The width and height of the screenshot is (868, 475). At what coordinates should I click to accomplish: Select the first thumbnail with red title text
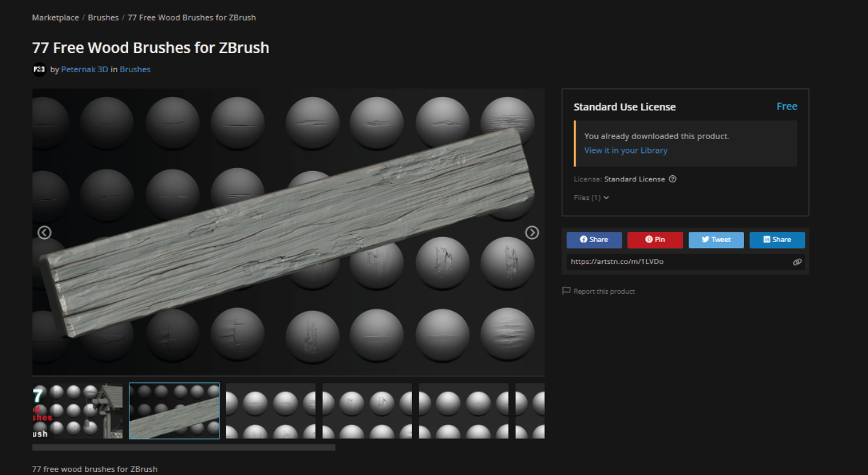[x=78, y=411]
